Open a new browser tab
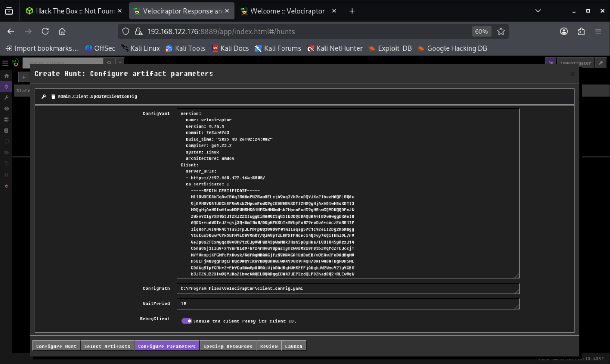Image resolution: width=610 pixels, height=364 pixels. [352, 11]
